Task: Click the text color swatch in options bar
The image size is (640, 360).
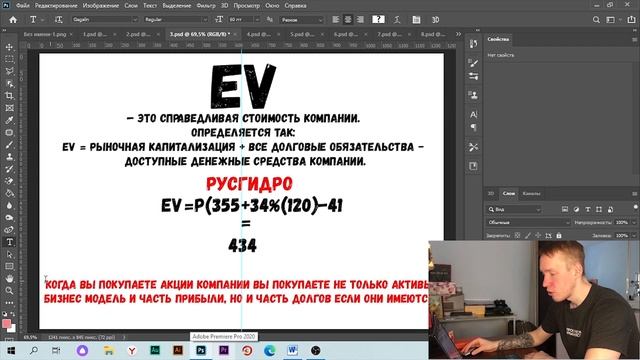Action: [x=378, y=19]
